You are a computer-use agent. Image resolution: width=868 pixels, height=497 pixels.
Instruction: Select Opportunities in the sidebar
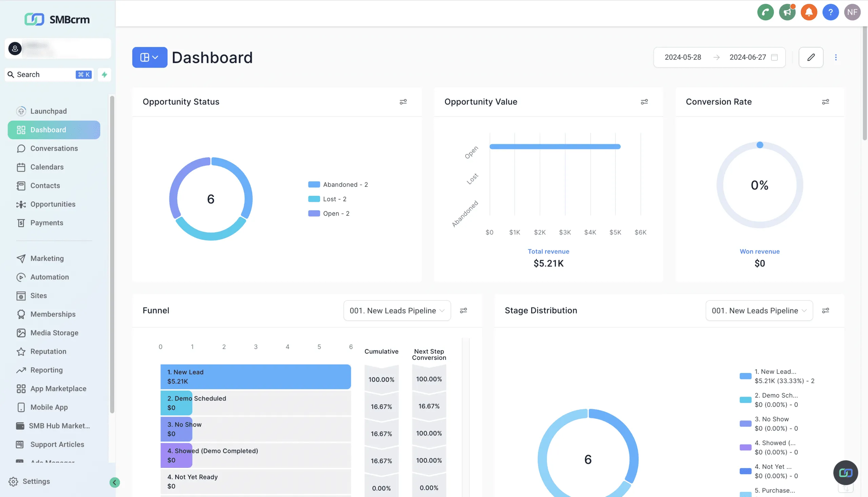pyautogui.click(x=53, y=204)
